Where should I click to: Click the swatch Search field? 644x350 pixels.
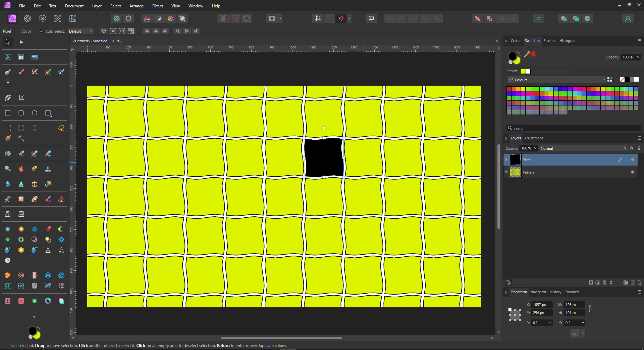(x=573, y=128)
